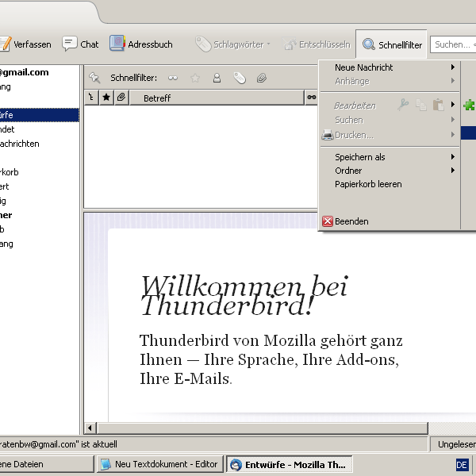The width and height of the screenshot is (476, 476).
Task: Open Speichern als submenu
Action: coord(390,157)
